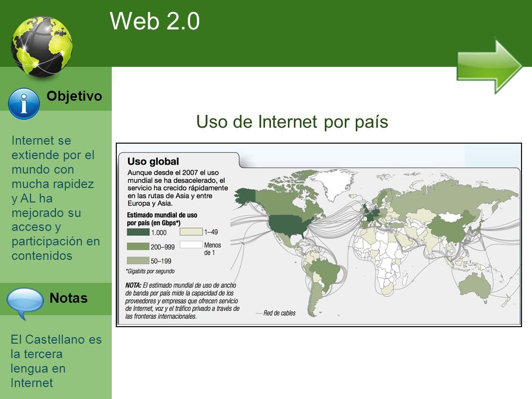Image resolution: width=532 pixels, height=399 pixels.
Task: Click the "Uso global" map title
Action: (153, 162)
